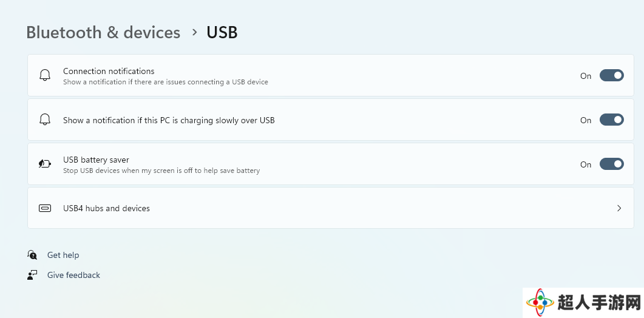Click the breadcrumb arrow before USB
Viewport: 644px width, 318px height.
pos(195,32)
